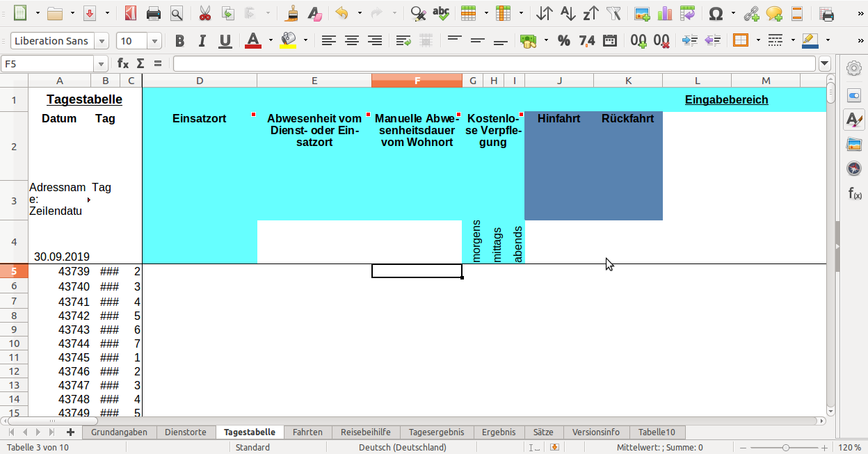The image size is (868, 454).
Task: Open font color dropdown arrow
Action: tap(271, 41)
